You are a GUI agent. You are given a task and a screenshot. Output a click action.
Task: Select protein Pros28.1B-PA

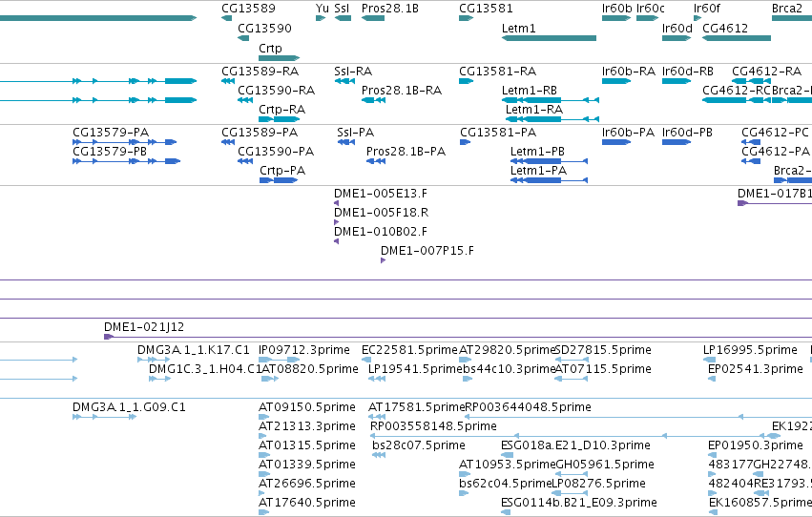click(x=406, y=151)
